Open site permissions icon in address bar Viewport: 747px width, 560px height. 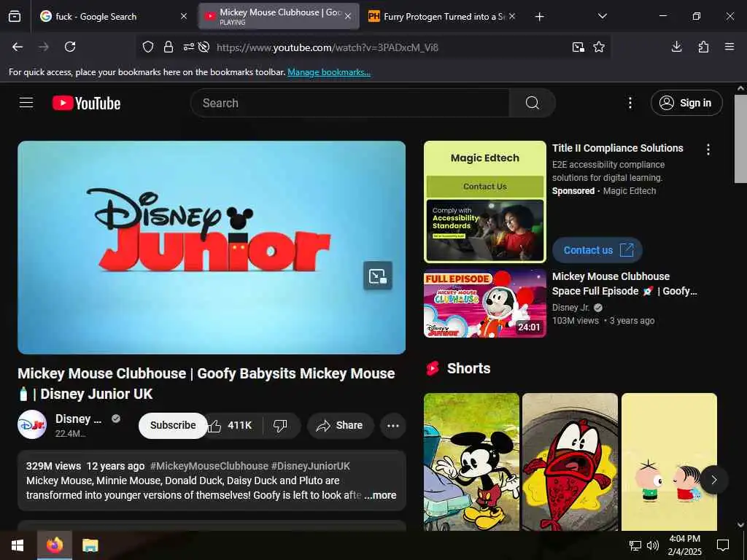189,47
